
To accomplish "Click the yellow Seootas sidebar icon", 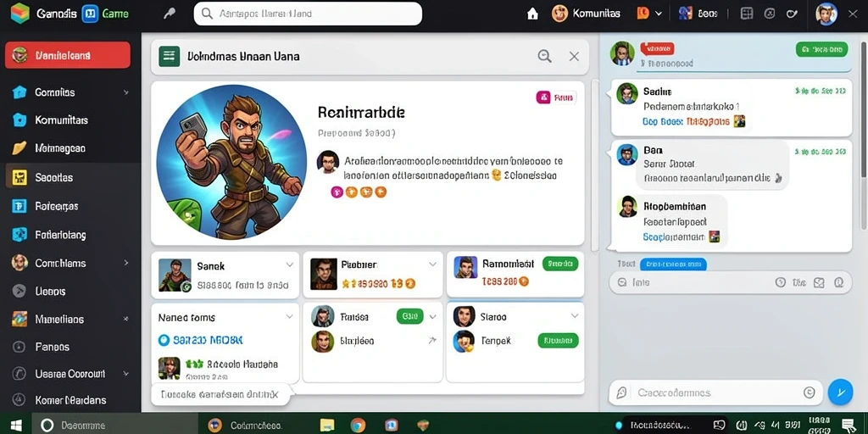I will click(19, 177).
